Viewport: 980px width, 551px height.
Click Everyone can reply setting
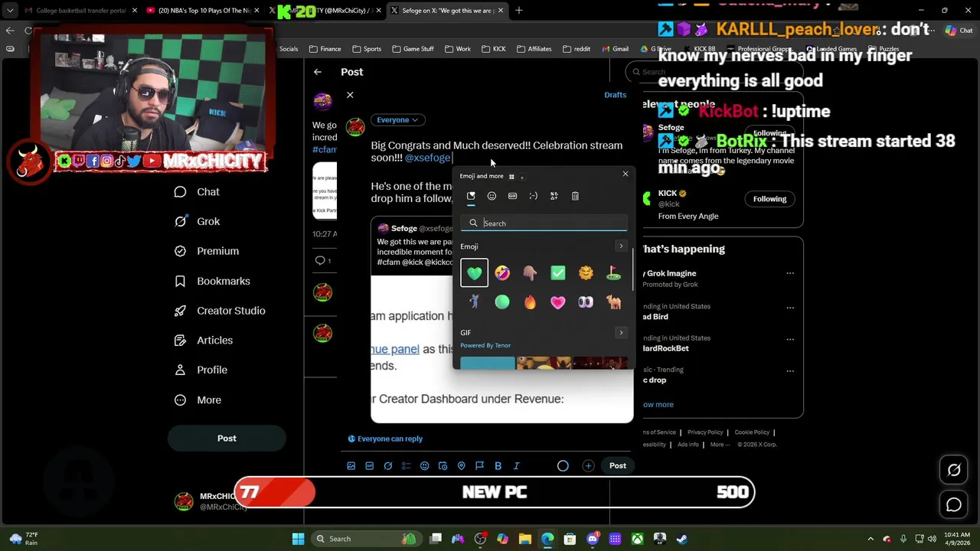pyautogui.click(x=385, y=439)
